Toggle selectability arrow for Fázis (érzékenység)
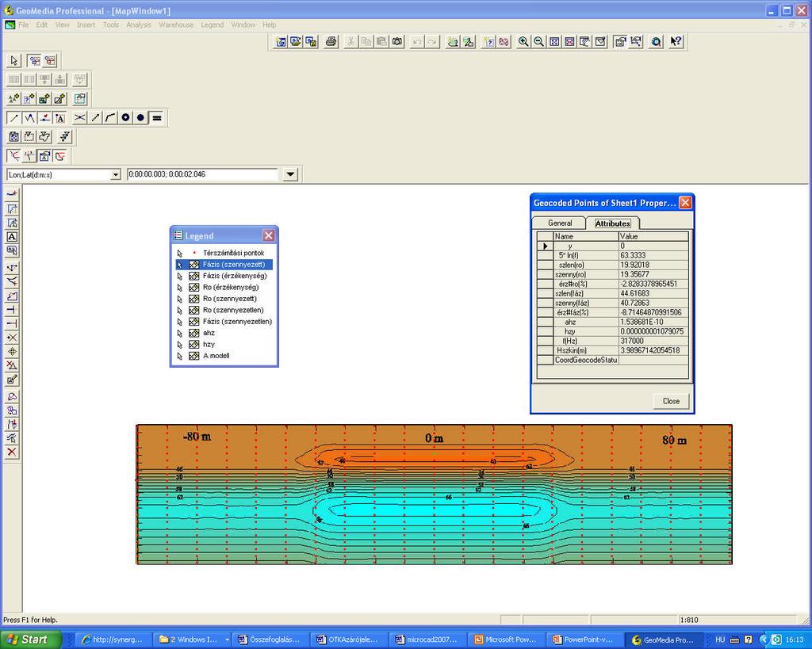Image resolution: width=812 pixels, height=649 pixels. tap(180, 276)
